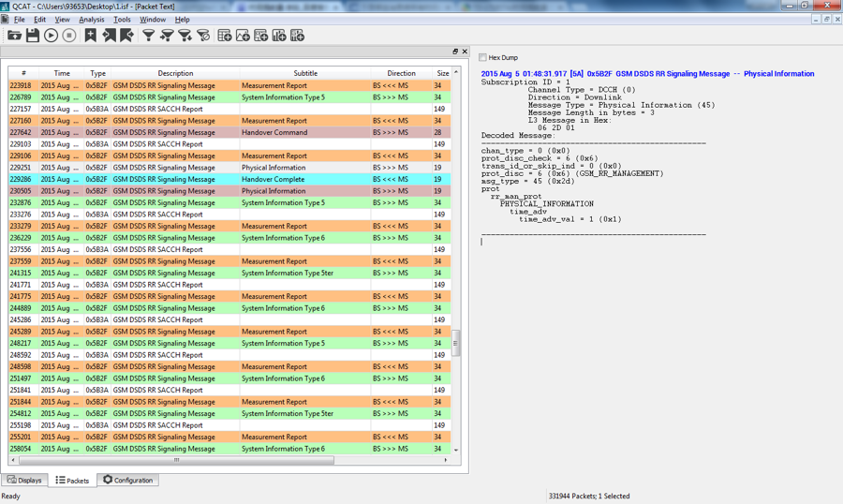
Task: Restore the inner document window
Action: pos(827,19)
